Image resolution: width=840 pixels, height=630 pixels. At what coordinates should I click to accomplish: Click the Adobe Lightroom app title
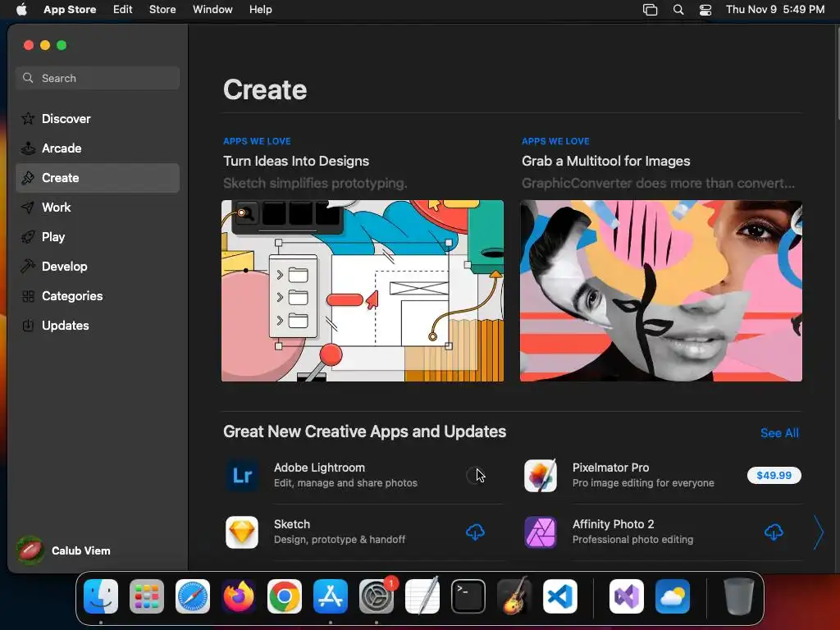point(319,468)
